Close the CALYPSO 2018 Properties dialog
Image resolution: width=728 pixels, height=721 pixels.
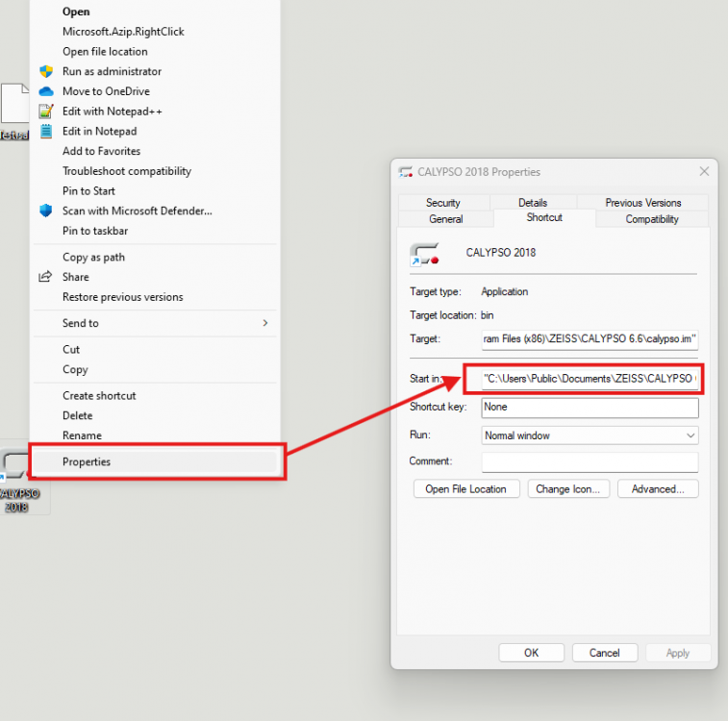[x=704, y=172]
